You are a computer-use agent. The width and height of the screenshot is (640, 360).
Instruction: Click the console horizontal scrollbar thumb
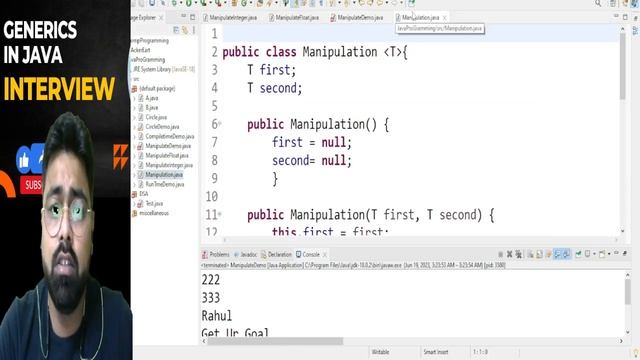point(275,341)
